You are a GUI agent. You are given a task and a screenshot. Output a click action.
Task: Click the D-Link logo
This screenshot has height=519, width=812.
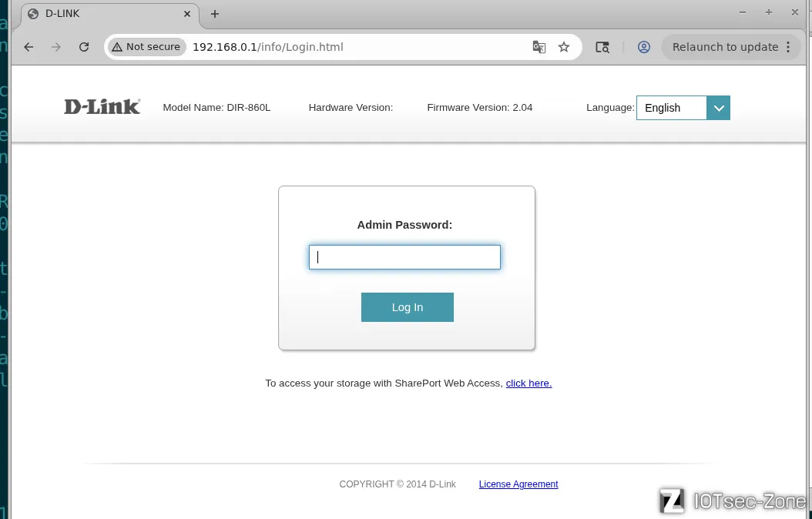102,106
